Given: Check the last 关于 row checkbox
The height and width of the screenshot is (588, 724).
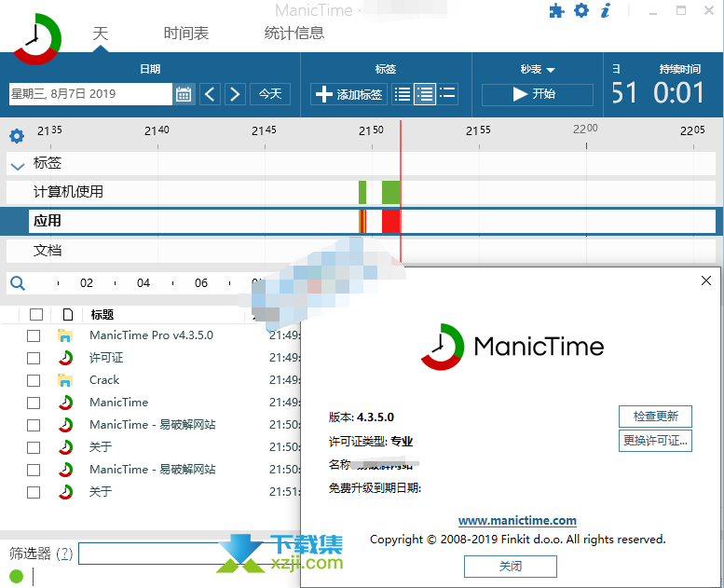Looking at the screenshot, I should pyautogui.click(x=34, y=492).
